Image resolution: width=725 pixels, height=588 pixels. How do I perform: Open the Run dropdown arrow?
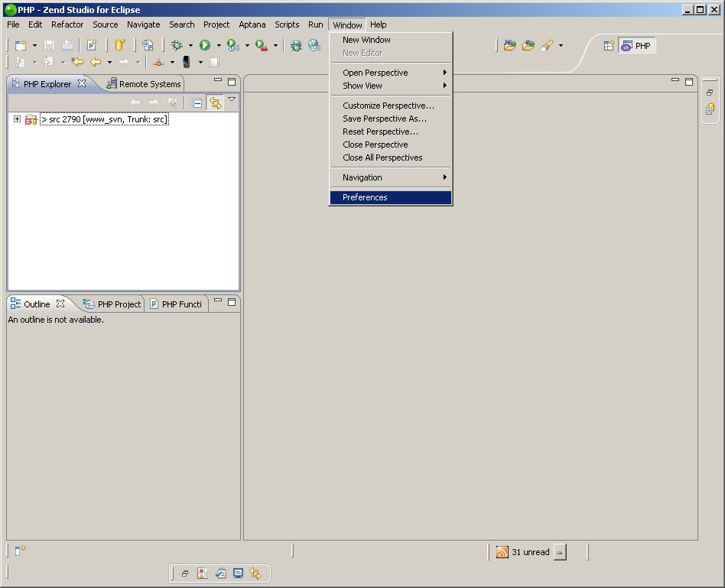pos(219,45)
